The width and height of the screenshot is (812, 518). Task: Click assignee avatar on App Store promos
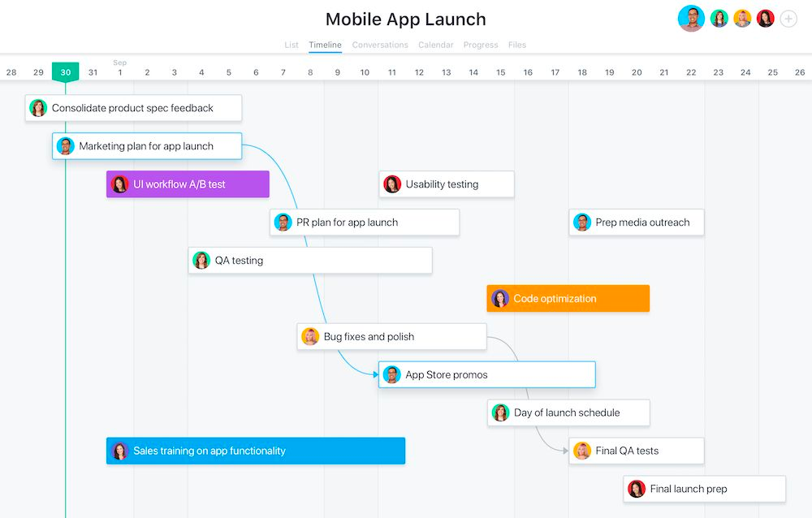click(392, 374)
